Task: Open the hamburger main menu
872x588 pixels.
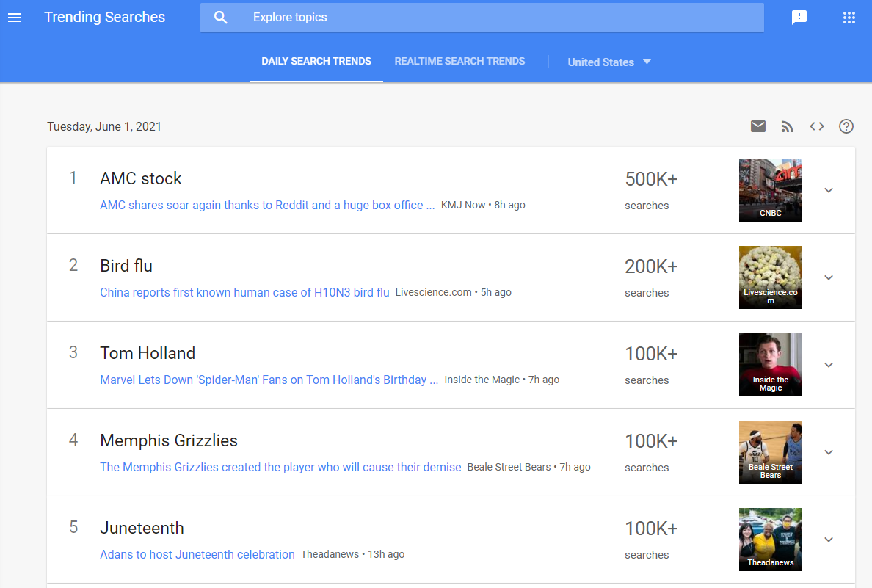Action: tap(15, 17)
